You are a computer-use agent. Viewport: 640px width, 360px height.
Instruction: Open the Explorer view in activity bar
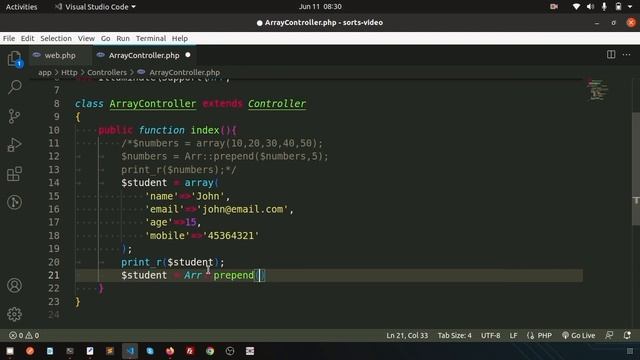tap(15, 59)
